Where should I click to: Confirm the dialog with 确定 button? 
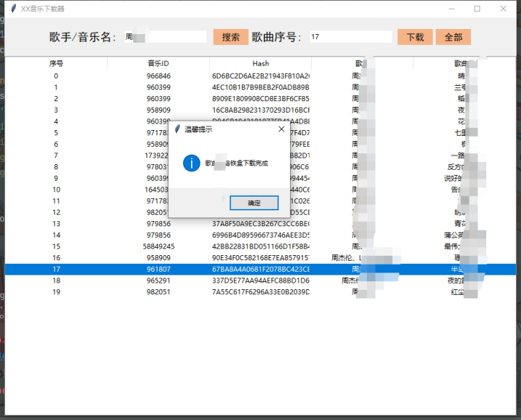pos(254,203)
